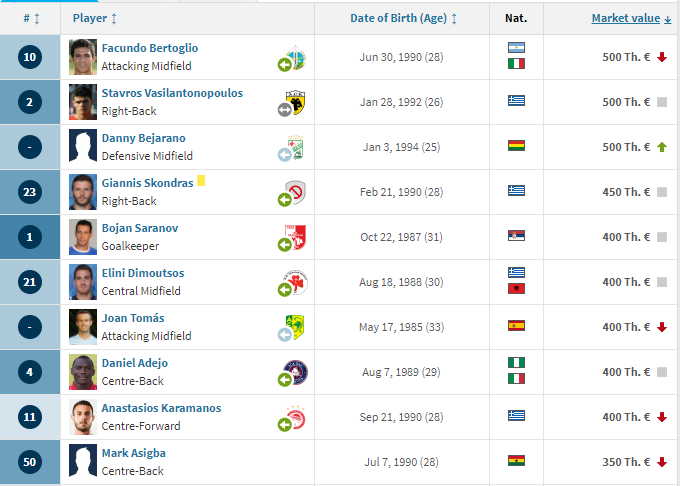Click the Serbia flag in Bojan Saranov's row

pyautogui.click(x=516, y=235)
